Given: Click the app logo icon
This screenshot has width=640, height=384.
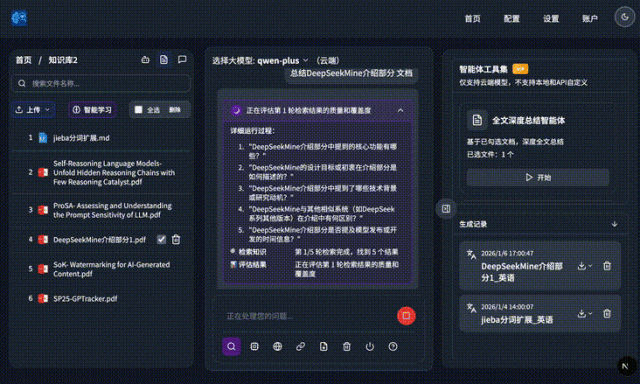Looking at the screenshot, I should 19,18.
